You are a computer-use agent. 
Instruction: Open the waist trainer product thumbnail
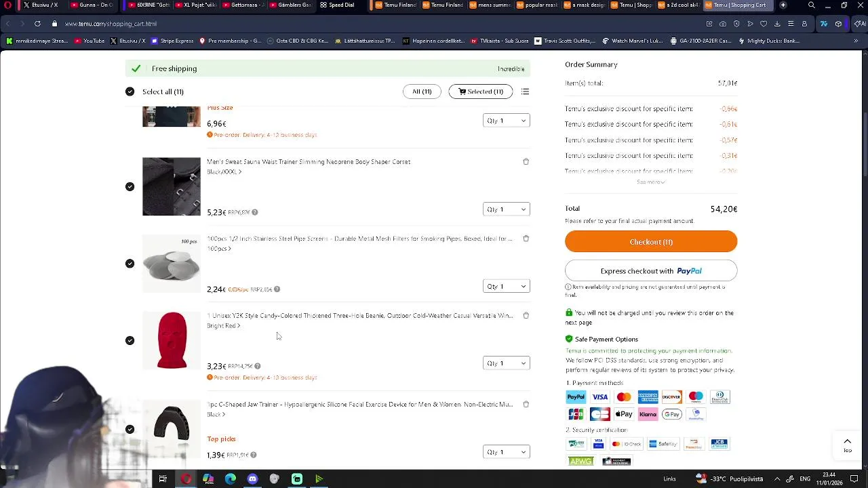point(172,186)
